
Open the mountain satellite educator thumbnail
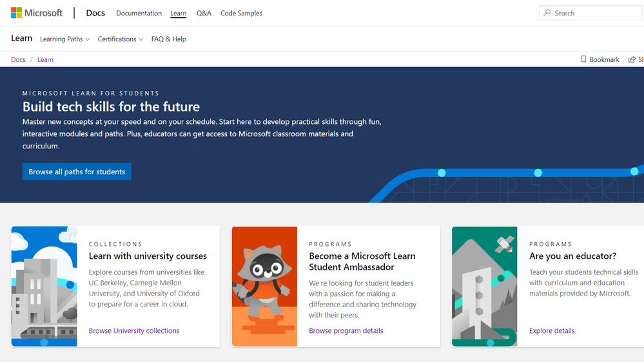485,287
